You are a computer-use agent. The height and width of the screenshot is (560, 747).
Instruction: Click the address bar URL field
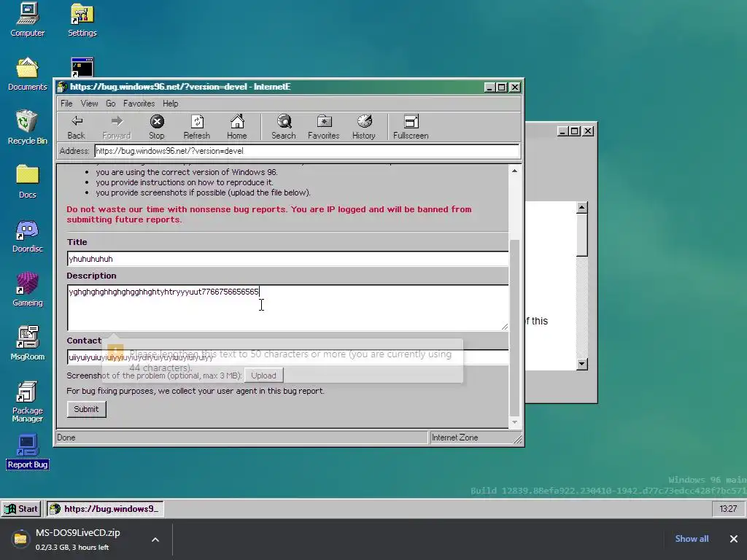click(307, 151)
